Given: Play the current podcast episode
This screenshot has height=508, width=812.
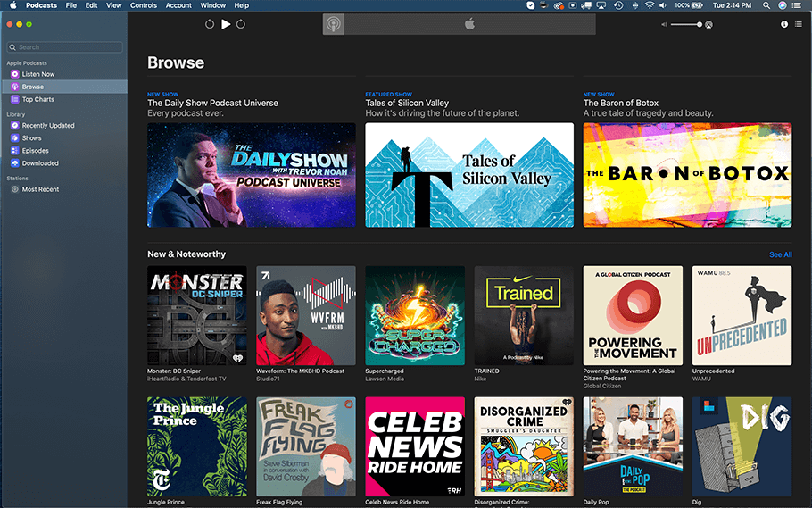Looking at the screenshot, I should [226, 24].
